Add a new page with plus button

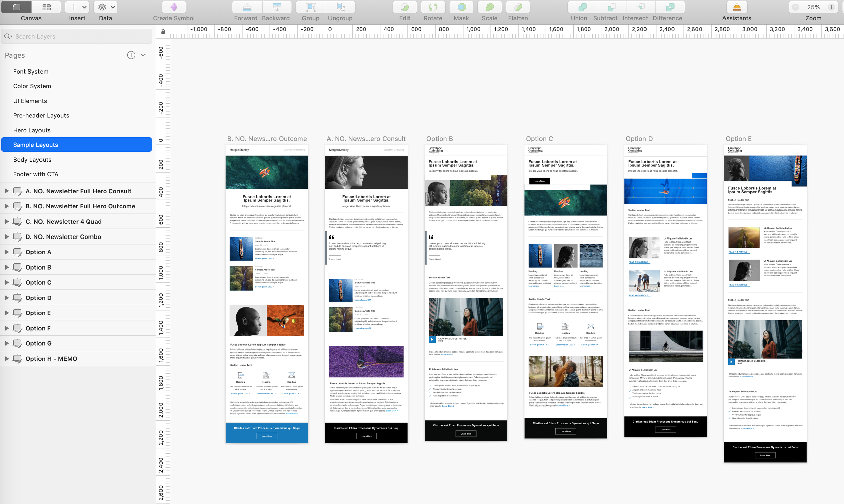[x=131, y=55]
